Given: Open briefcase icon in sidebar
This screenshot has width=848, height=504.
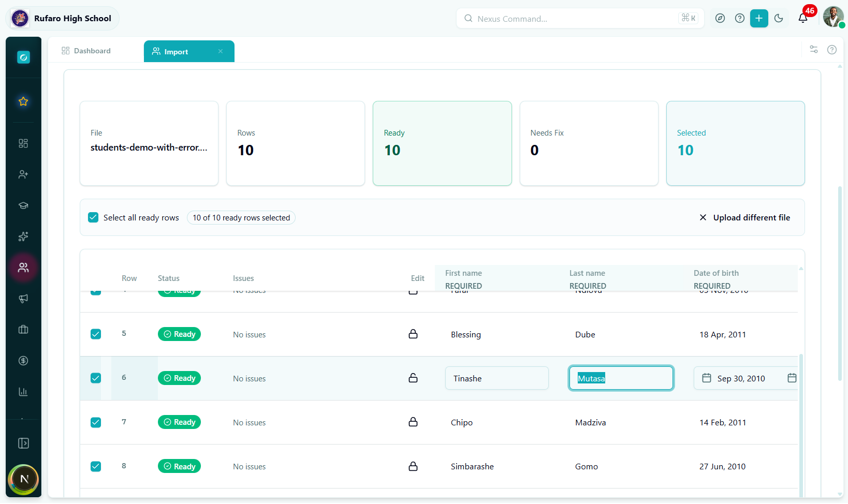Looking at the screenshot, I should (23, 330).
